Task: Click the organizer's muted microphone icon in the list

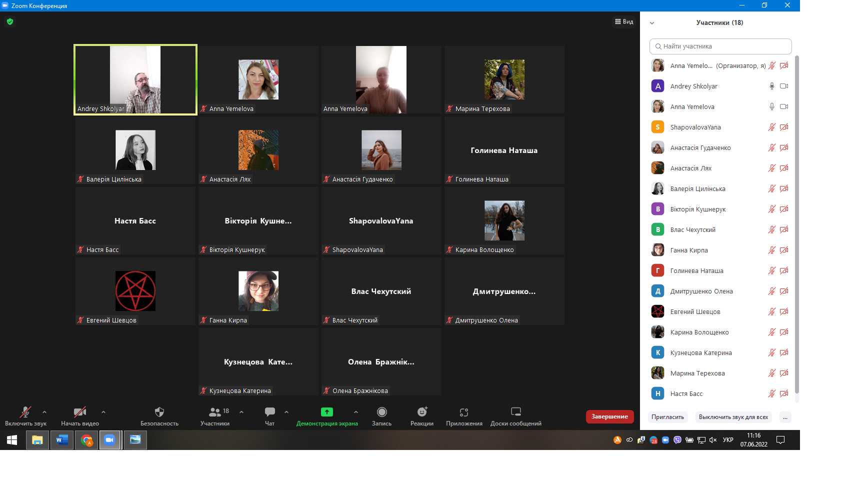Action: (x=772, y=65)
